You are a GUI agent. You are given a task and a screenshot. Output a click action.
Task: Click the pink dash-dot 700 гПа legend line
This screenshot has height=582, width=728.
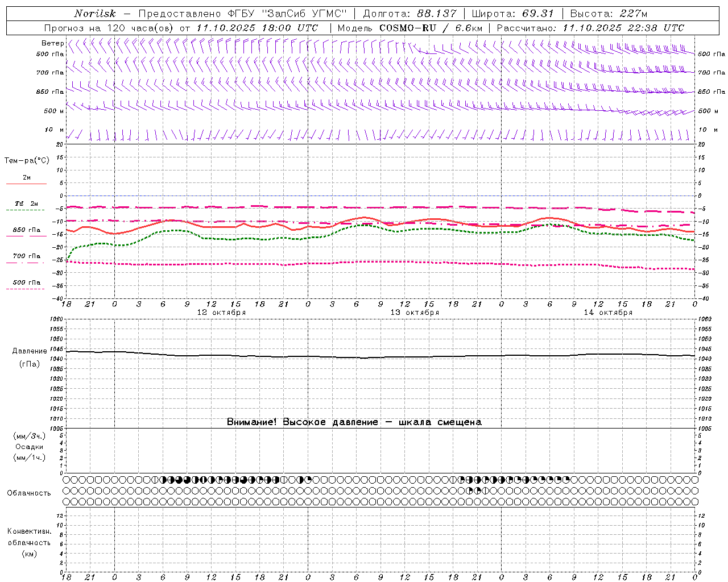pyautogui.click(x=25, y=263)
